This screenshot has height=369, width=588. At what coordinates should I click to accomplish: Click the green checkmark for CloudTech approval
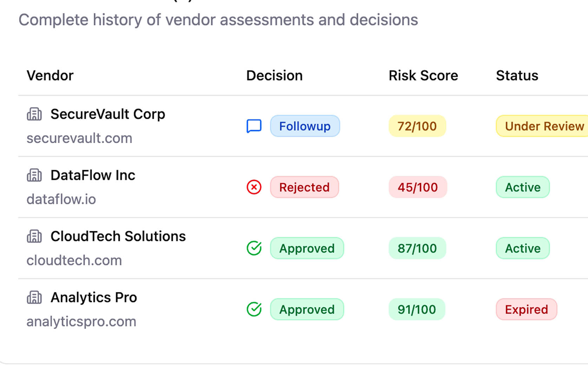click(254, 248)
